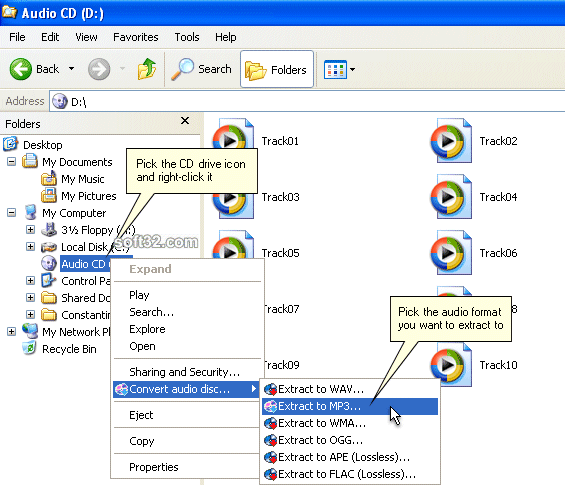The image size is (565, 485).
Task: Select Extract to MP3... option
Action: click(x=350, y=406)
